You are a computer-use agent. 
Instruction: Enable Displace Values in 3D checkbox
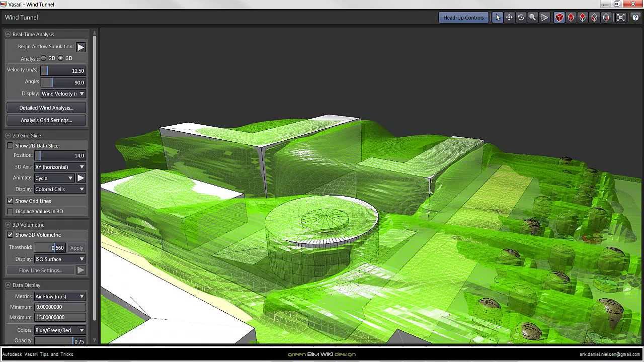tap(10, 211)
